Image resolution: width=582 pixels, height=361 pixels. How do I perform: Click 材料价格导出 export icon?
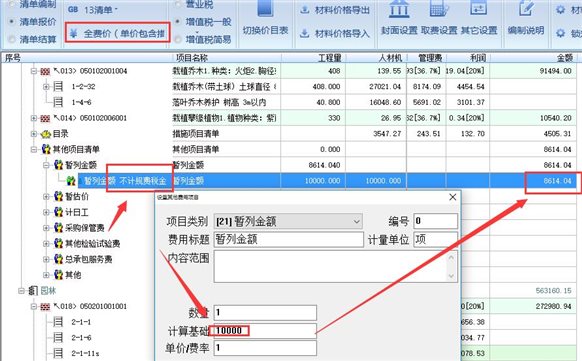[x=305, y=10]
